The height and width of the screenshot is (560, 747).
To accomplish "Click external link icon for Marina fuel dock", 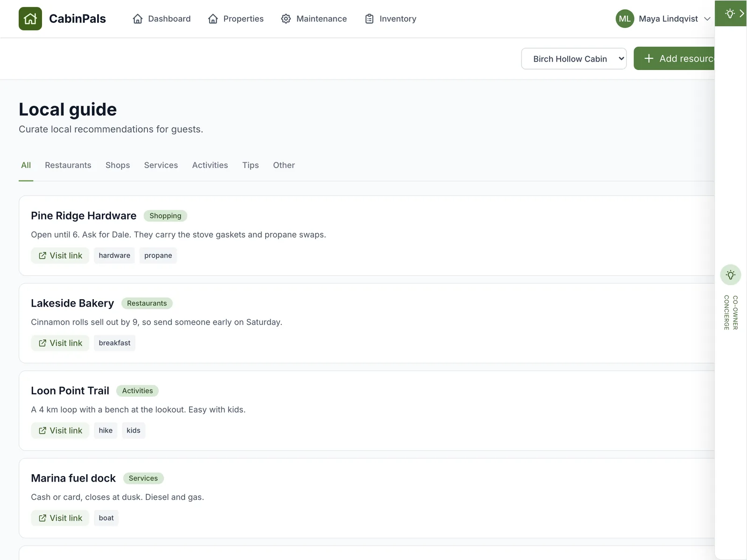I will 42,518.
